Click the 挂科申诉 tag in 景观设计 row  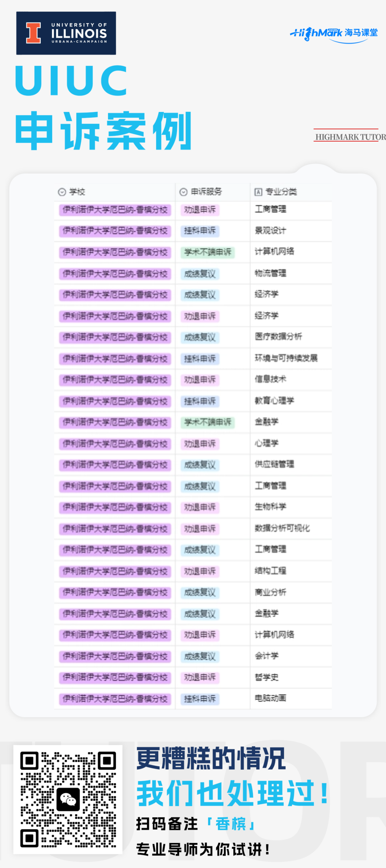(x=200, y=231)
